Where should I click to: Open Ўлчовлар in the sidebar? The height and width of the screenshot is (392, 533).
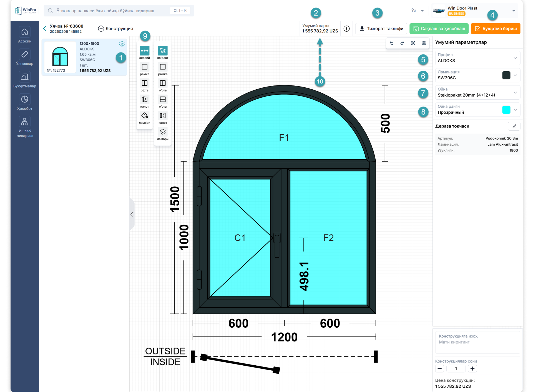25,57
